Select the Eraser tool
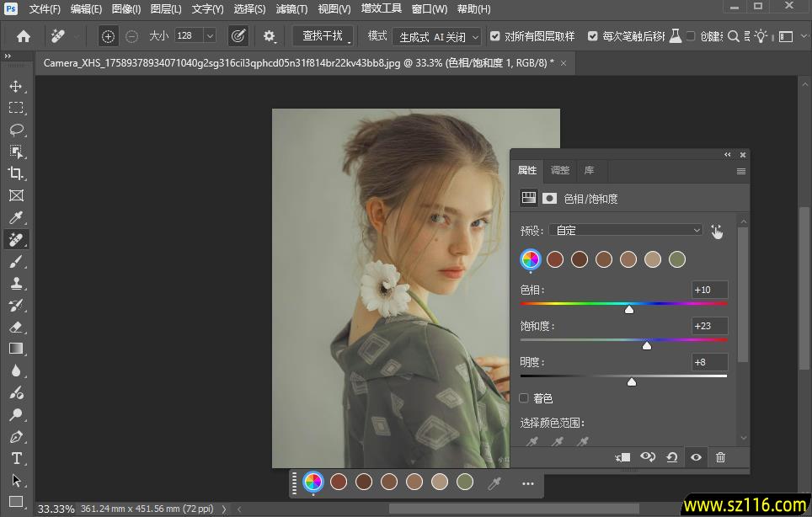The width and height of the screenshot is (812, 517). pos(15,328)
